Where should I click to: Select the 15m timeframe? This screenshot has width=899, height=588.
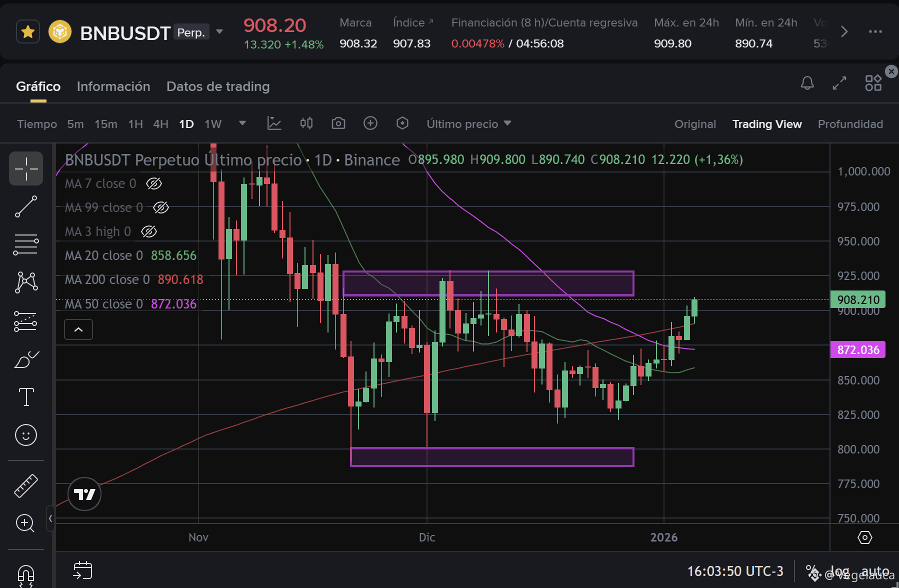(x=106, y=124)
